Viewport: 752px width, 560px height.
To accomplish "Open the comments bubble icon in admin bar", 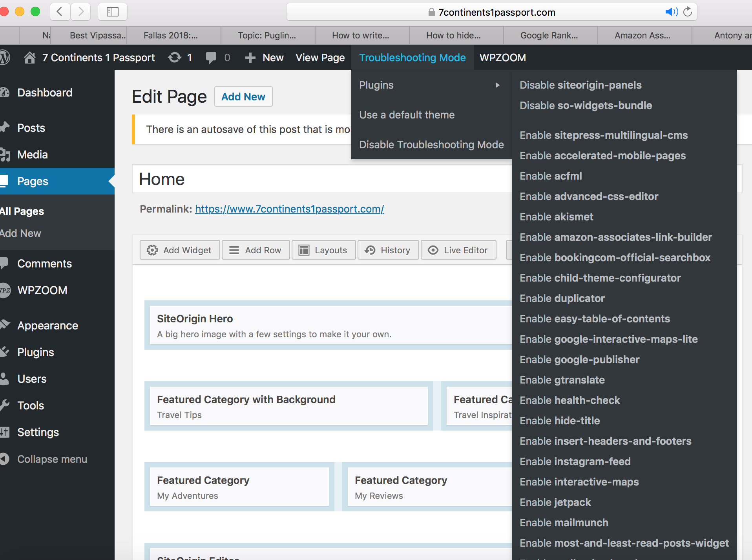I will [x=211, y=58].
